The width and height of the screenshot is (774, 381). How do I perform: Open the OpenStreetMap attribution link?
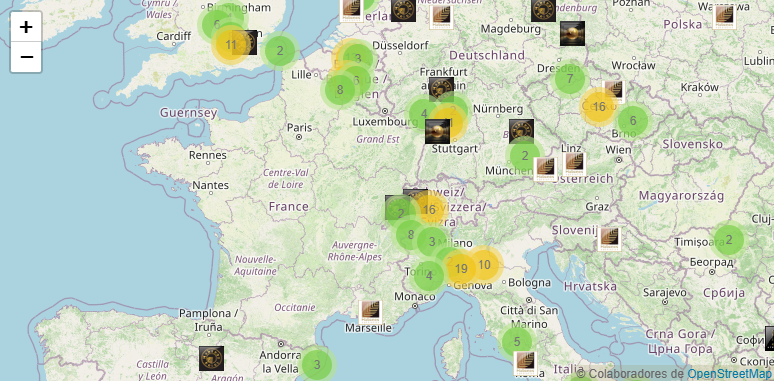[x=729, y=374]
